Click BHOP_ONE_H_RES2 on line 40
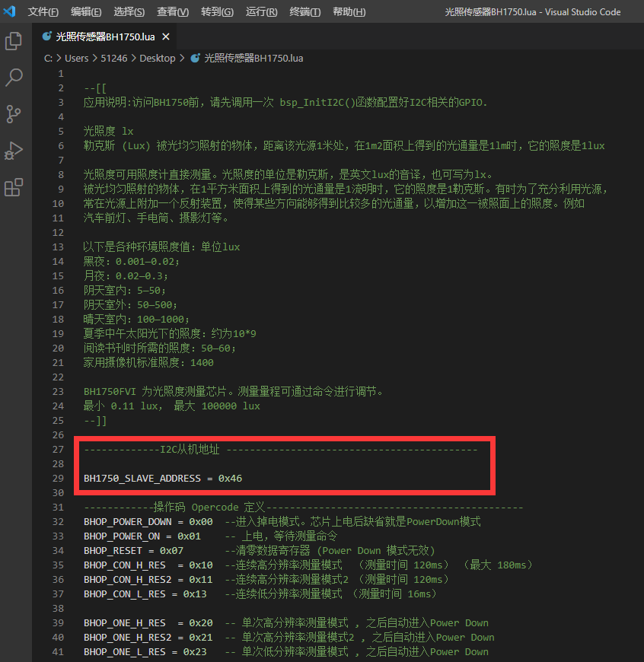The width and height of the screenshot is (644, 662). 128,638
